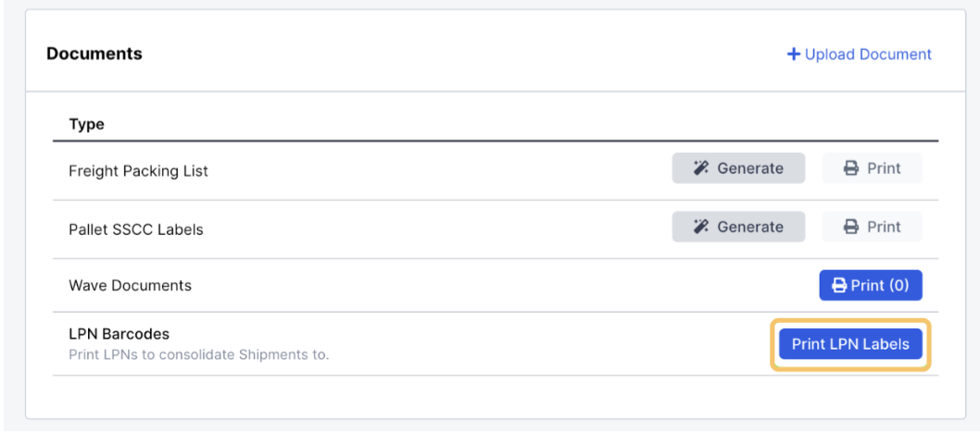The image size is (980, 433).
Task: Click the 'Print LPNs to consolidate Shipments' description
Action: (x=199, y=355)
